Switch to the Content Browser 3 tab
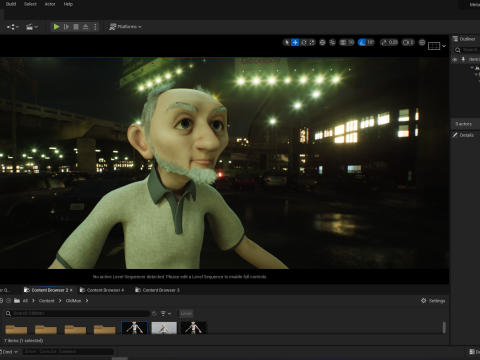Screen dimensions: 480x360 (x=158, y=290)
